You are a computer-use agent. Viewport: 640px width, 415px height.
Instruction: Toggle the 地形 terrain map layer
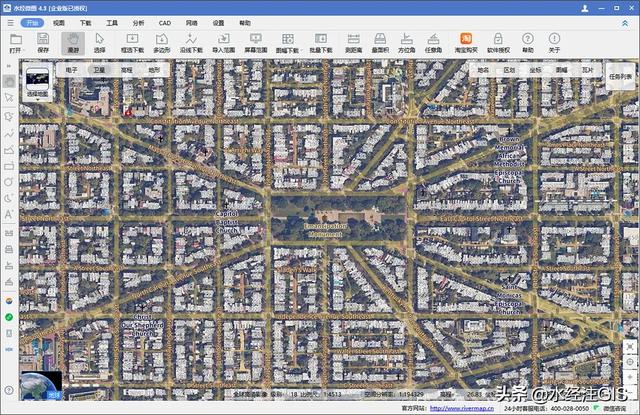(153, 71)
